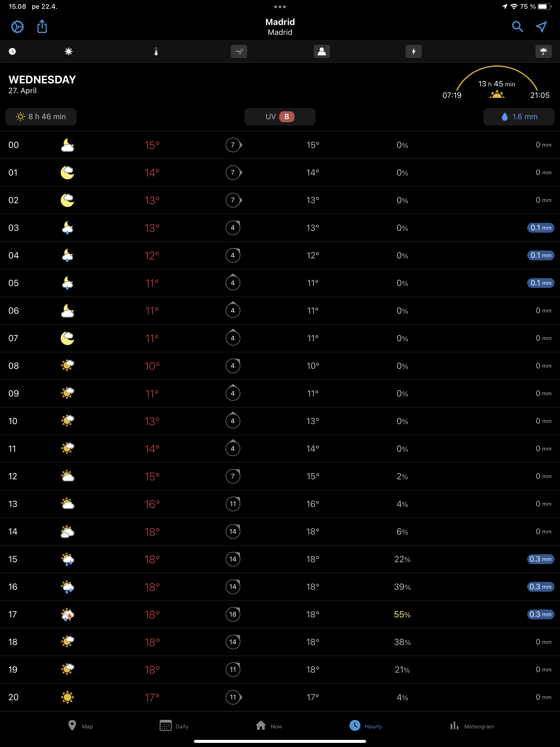560x747 pixels.
Task: Tap the 1.6 mm precipitation total button
Action: pos(519,116)
